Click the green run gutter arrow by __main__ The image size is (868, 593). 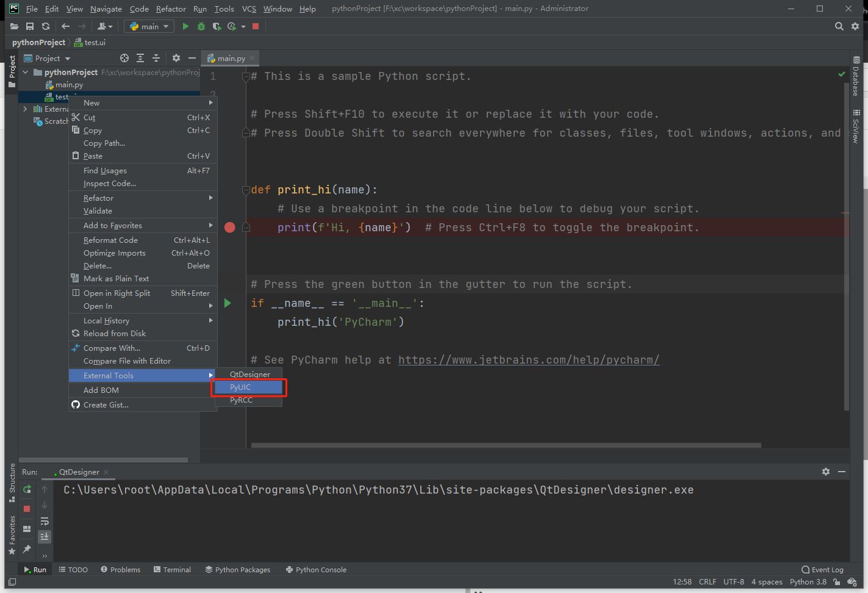click(x=228, y=303)
